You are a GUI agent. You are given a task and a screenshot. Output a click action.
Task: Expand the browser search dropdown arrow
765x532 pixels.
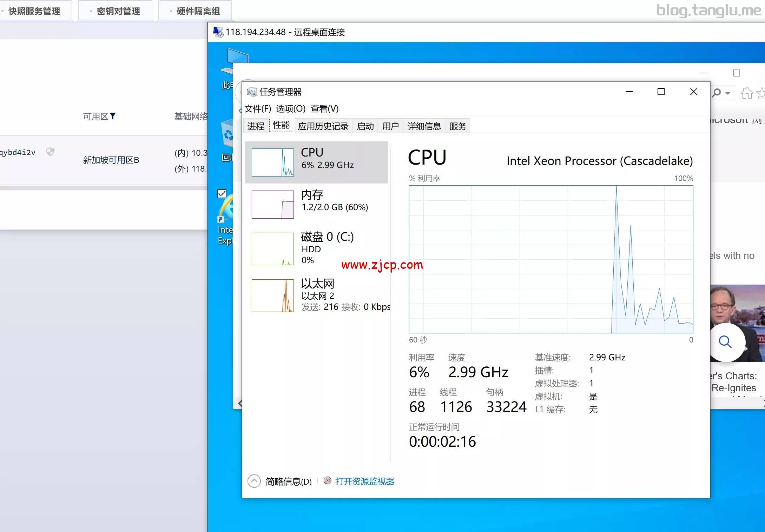728,93
